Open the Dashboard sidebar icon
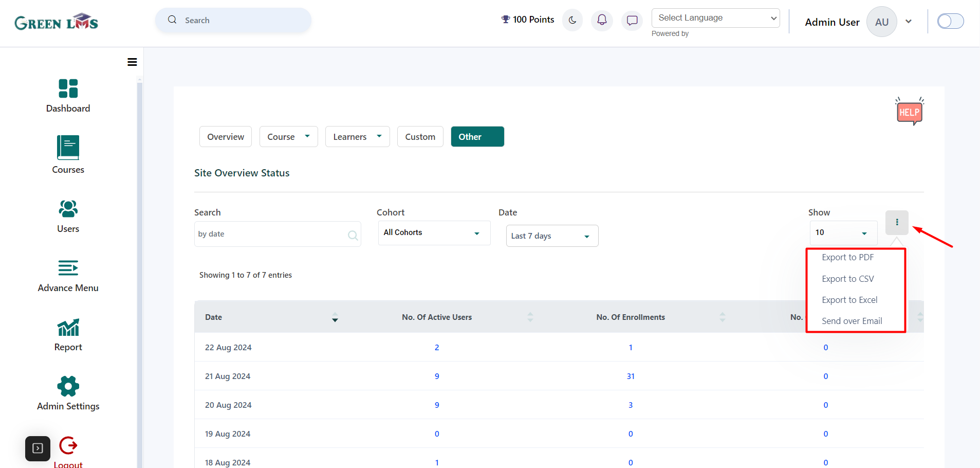Viewport: 980px width, 468px height. (x=68, y=88)
